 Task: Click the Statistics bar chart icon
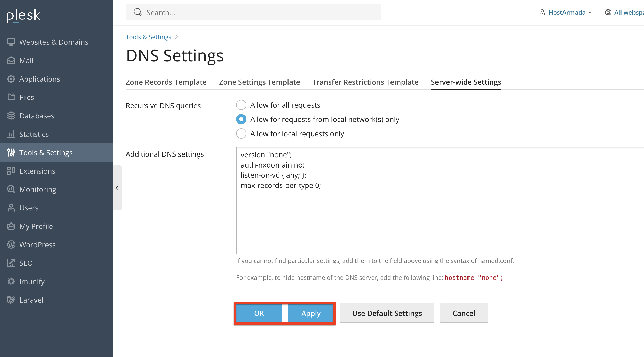pyautogui.click(x=11, y=134)
